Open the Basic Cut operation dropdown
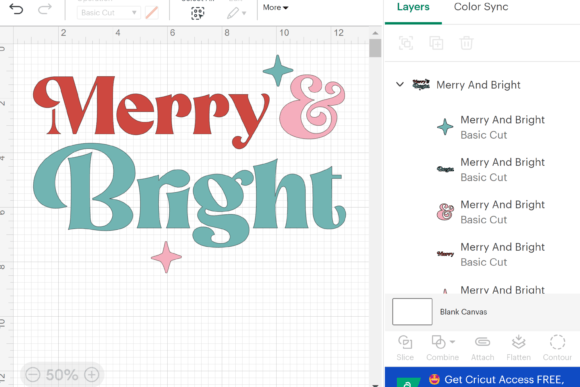The height and width of the screenshot is (387, 580). click(108, 13)
